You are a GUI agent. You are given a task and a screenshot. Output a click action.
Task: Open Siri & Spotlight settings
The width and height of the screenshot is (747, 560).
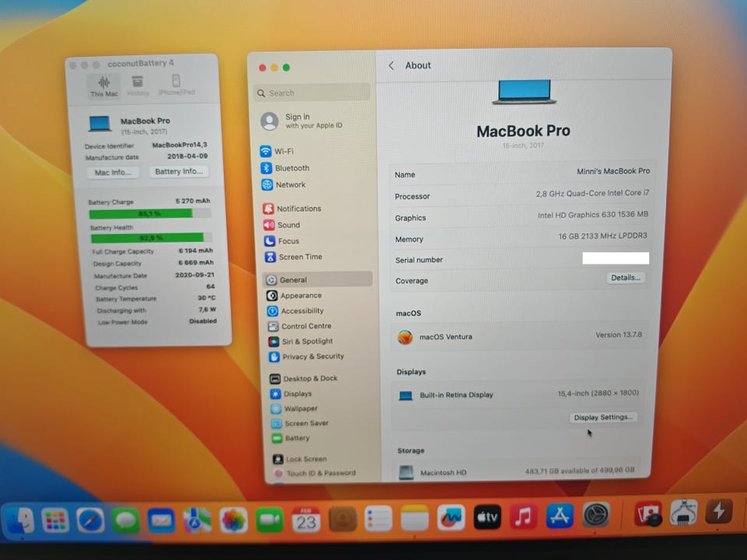pyautogui.click(x=300, y=341)
